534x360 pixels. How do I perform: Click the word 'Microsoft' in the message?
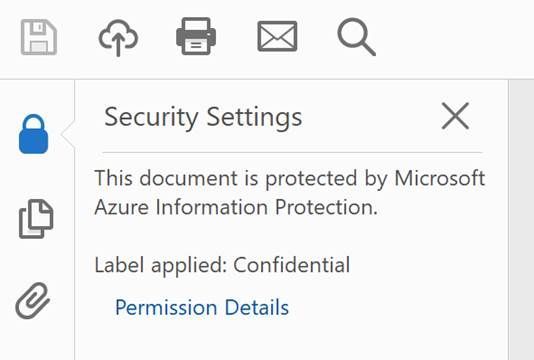pyautogui.click(x=440, y=178)
